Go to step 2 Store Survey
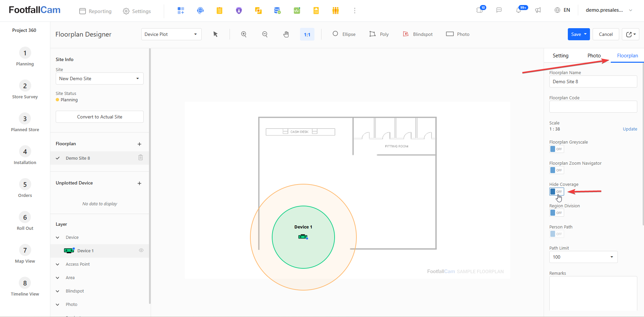 click(25, 90)
